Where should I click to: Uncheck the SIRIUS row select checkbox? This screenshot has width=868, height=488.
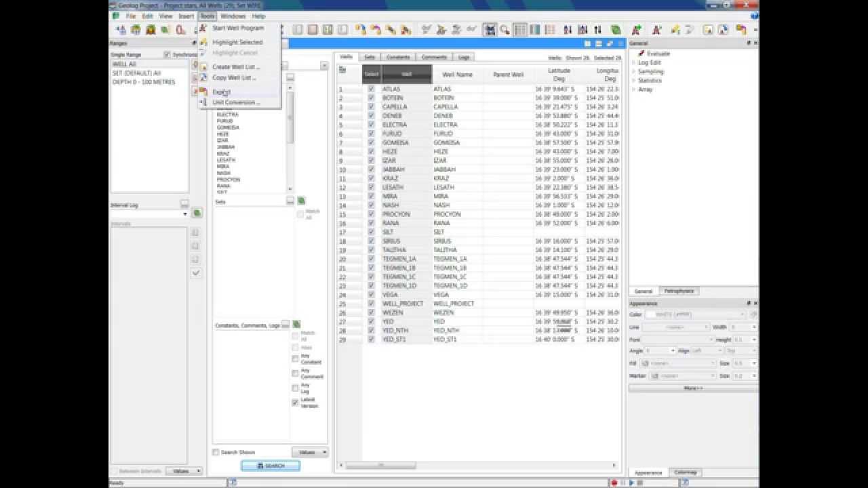tap(371, 241)
